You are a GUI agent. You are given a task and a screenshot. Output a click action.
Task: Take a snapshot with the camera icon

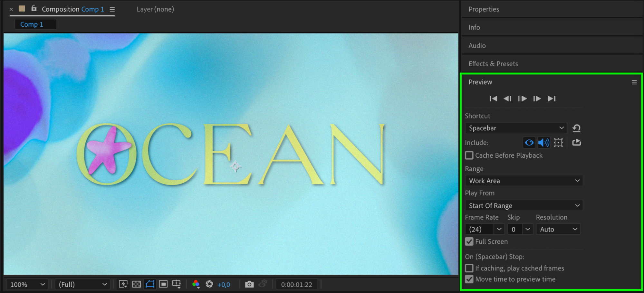click(249, 284)
